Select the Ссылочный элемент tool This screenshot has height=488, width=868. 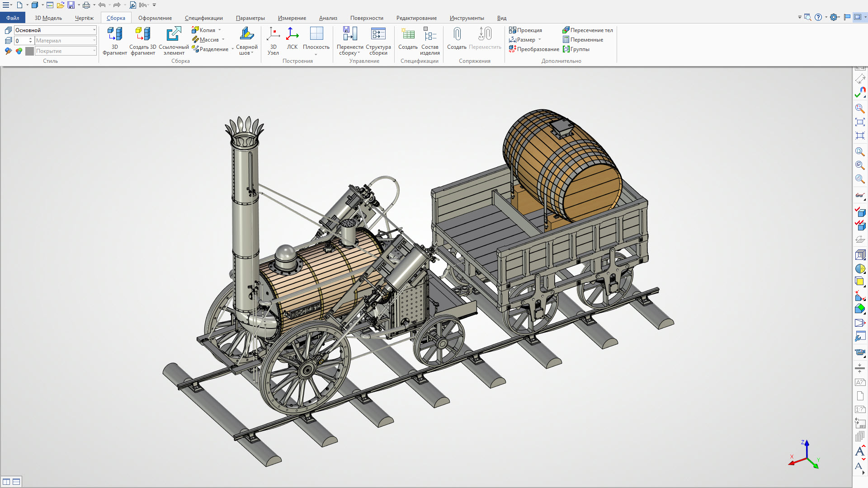[x=174, y=41]
